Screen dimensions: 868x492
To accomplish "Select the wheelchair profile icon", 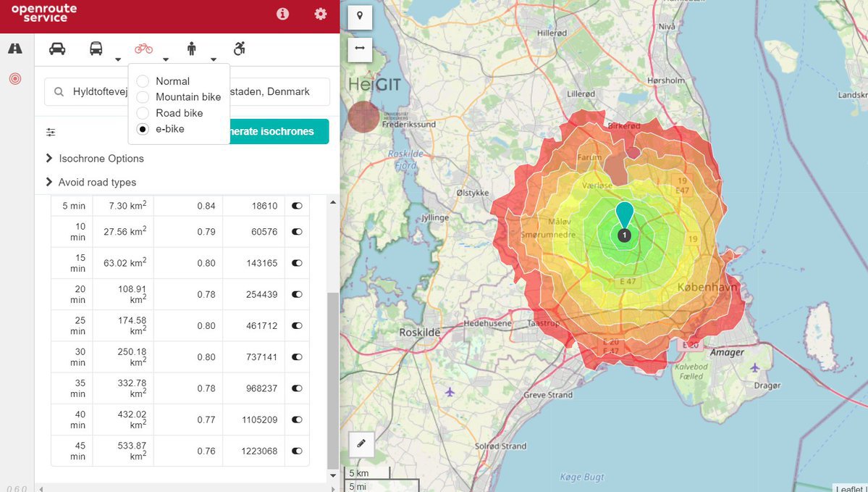I will [239, 49].
